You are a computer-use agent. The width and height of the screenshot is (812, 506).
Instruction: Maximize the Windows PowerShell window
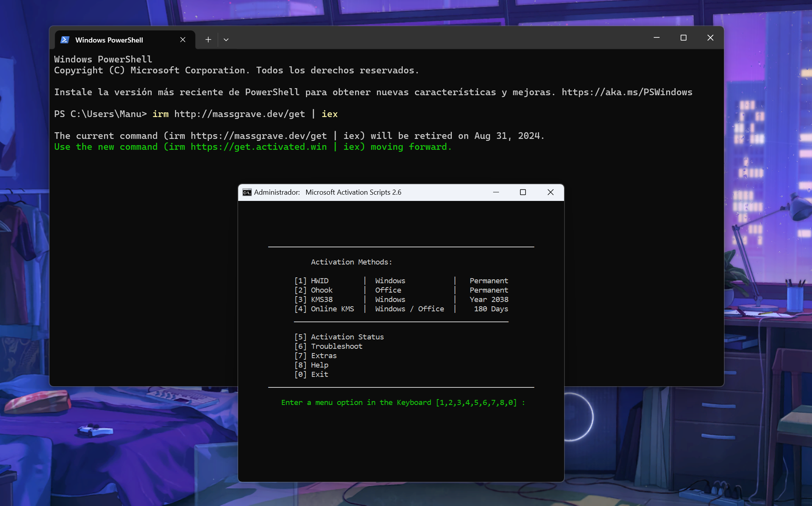[683, 38]
